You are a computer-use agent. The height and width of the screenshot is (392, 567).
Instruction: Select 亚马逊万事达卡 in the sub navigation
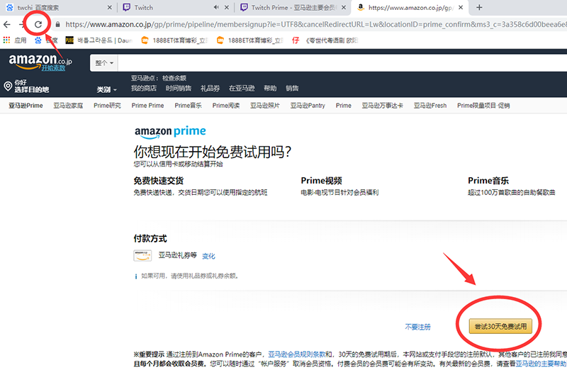point(382,106)
